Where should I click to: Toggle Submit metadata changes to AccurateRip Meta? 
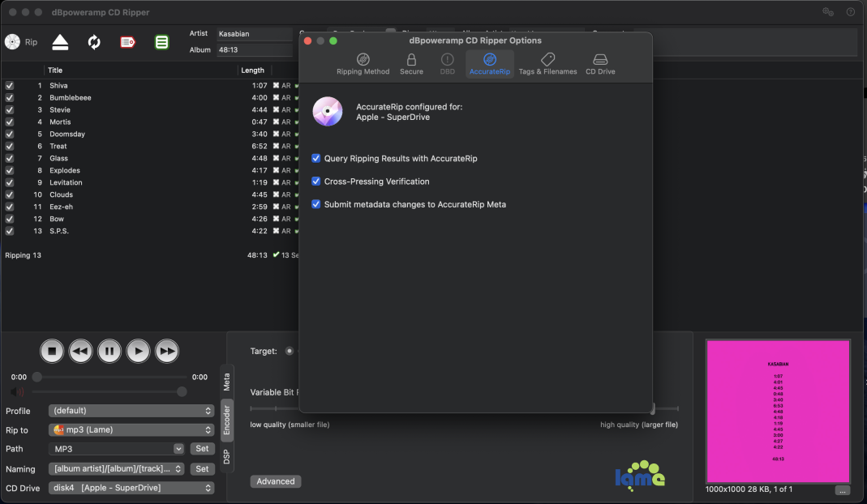coord(316,204)
